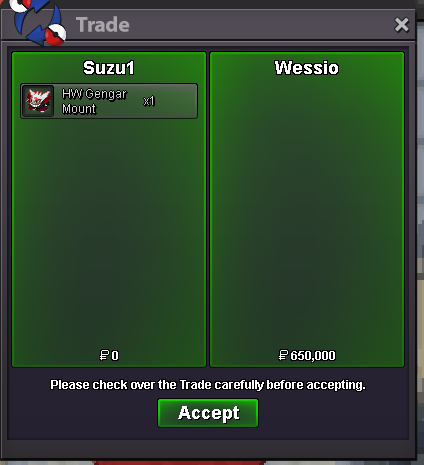The width and height of the screenshot is (424, 465).
Task: Click the empty area of Wessio's offer panel
Action: coord(307,213)
